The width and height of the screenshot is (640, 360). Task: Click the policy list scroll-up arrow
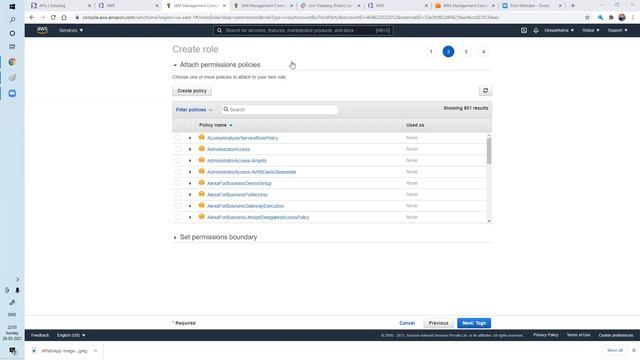click(489, 135)
